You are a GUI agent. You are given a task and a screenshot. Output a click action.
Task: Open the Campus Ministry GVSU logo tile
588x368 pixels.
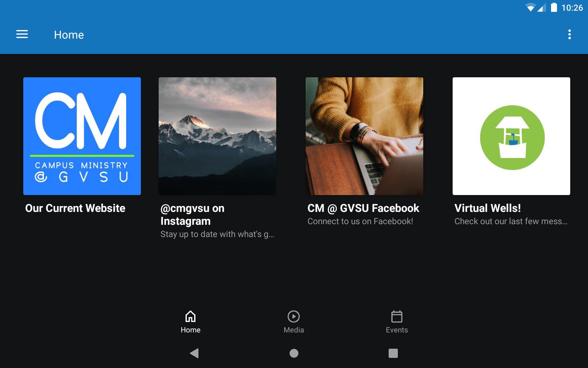pyautogui.click(x=82, y=136)
